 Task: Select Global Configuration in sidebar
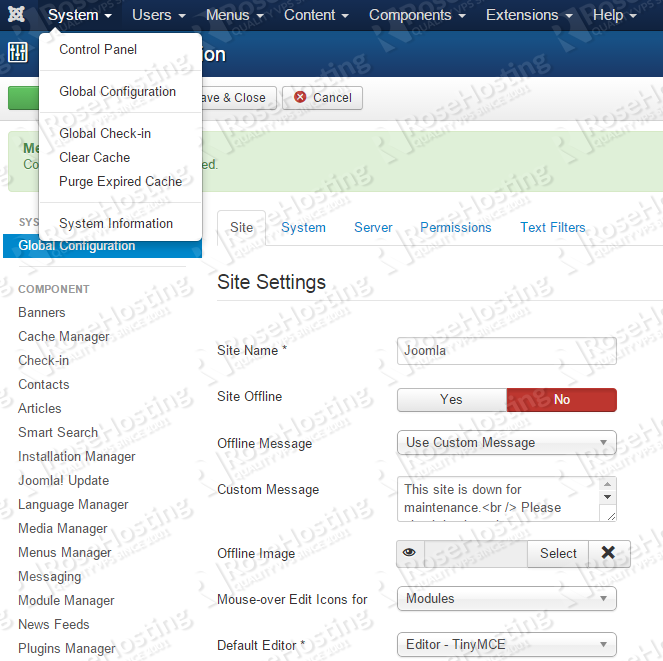click(102, 247)
